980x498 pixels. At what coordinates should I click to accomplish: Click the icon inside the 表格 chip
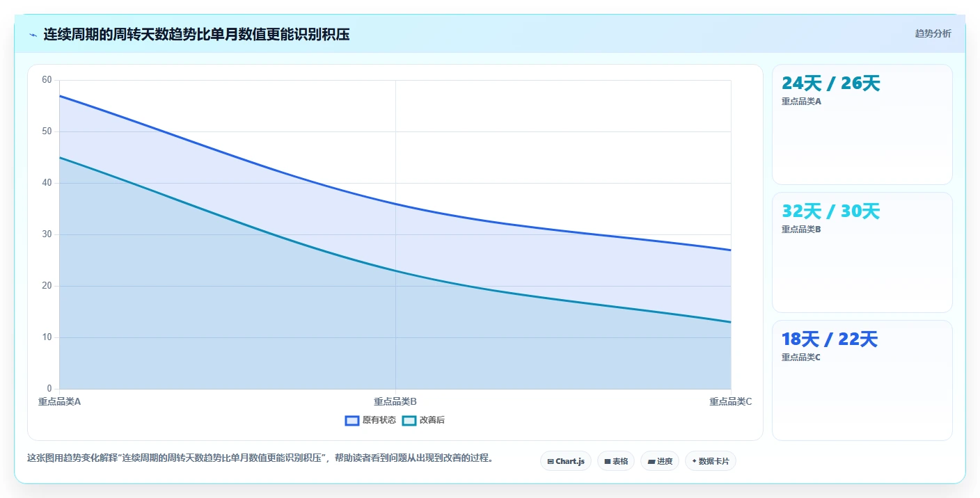[x=607, y=461]
